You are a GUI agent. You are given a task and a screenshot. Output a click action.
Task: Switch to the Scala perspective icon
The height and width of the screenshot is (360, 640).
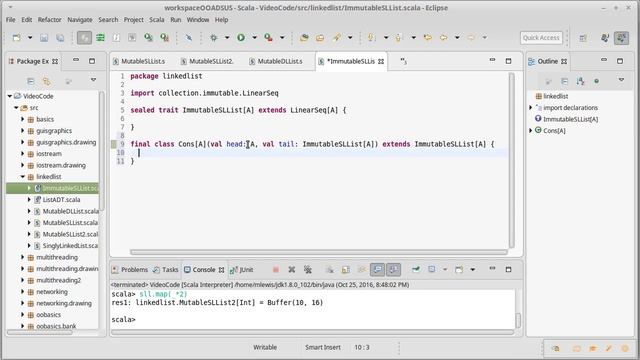[x=621, y=38]
